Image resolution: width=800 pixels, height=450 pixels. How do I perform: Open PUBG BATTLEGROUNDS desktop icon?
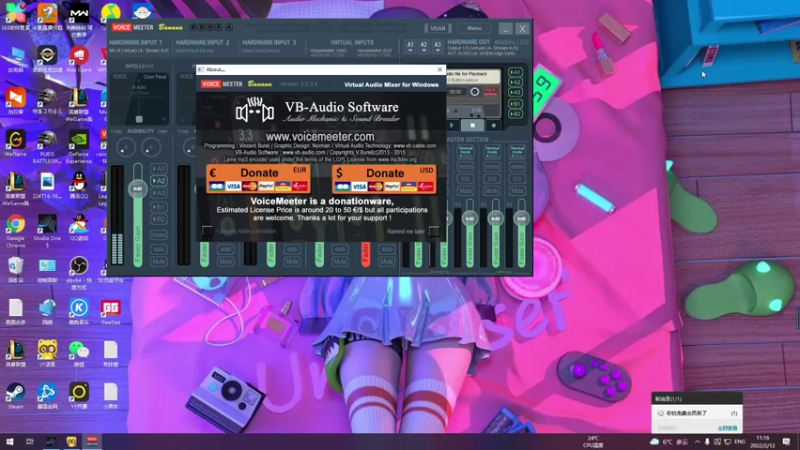pos(47,147)
